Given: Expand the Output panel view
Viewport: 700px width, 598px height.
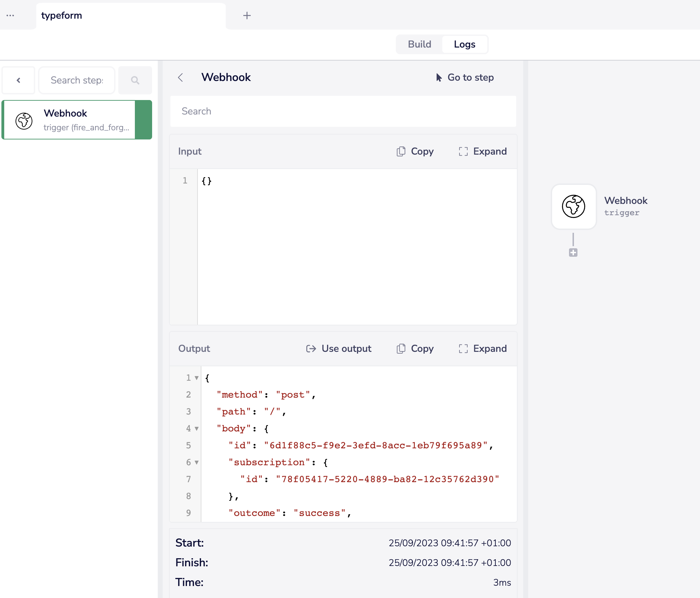Looking at the screenshot, I should click(483, 349).
